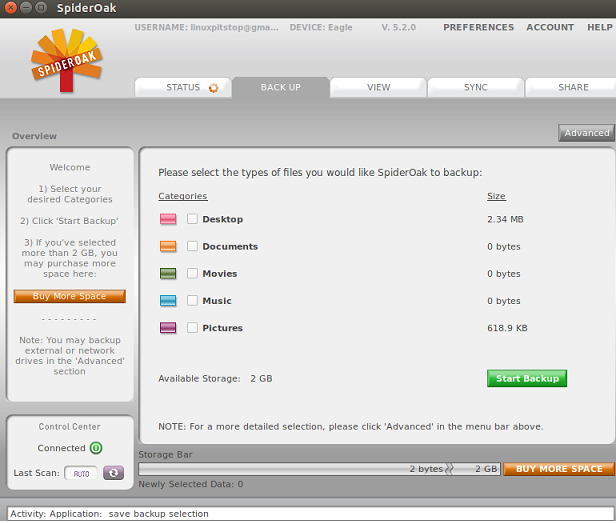Click the Activity status text field

click(310, 514)
